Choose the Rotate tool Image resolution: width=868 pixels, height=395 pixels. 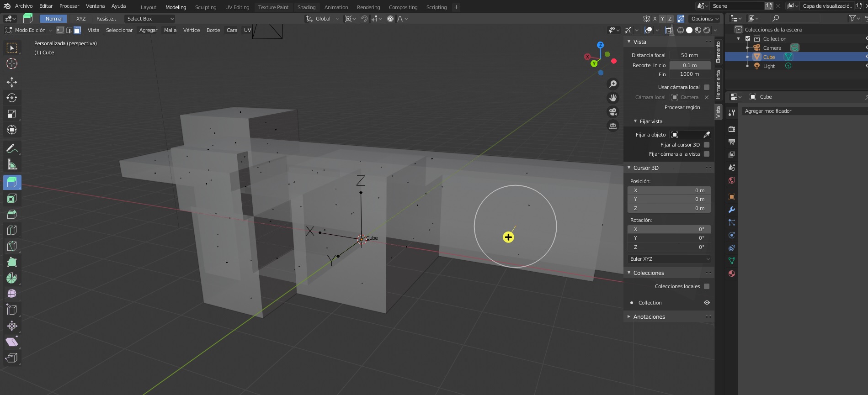12,98
